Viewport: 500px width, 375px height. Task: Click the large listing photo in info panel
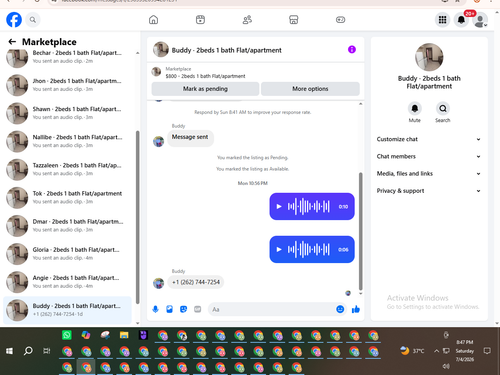coord(429,57)
